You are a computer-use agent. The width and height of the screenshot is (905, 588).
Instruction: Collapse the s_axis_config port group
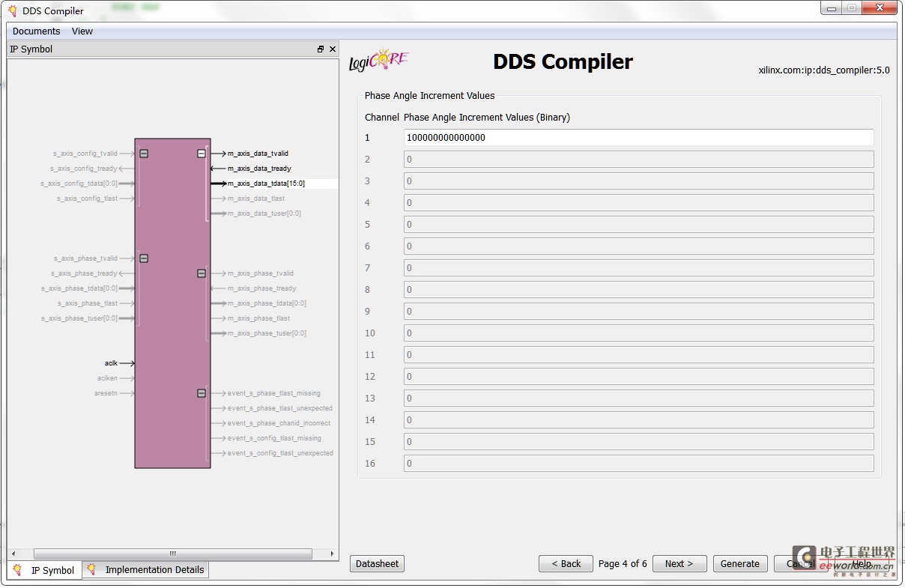coord(144,154)
